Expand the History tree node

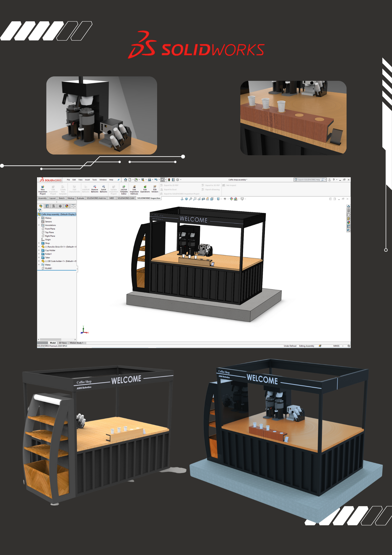click(39, 218)
